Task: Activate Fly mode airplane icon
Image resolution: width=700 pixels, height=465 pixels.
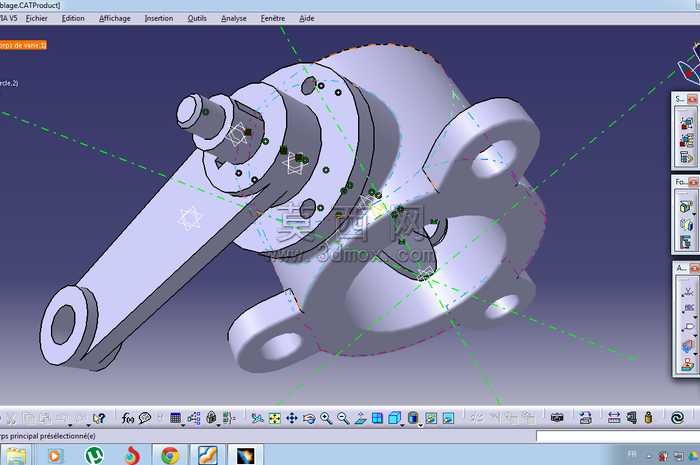Action: click(257, 418)
